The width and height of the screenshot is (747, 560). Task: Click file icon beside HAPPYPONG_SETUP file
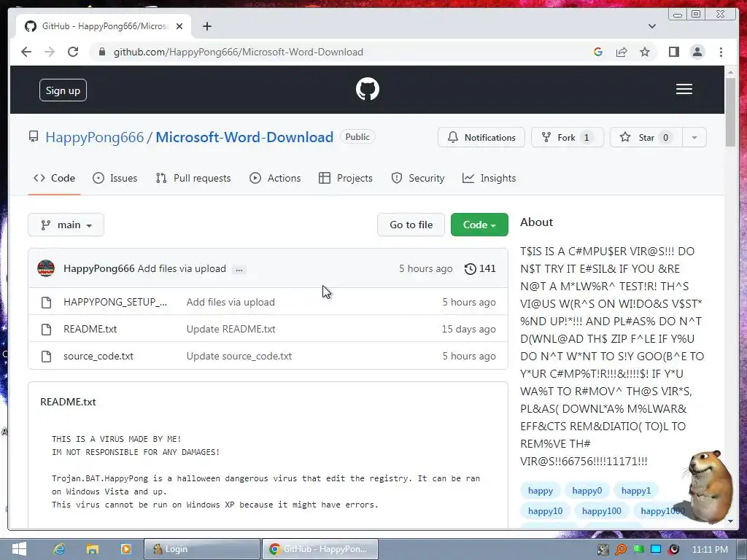point(46,303)
